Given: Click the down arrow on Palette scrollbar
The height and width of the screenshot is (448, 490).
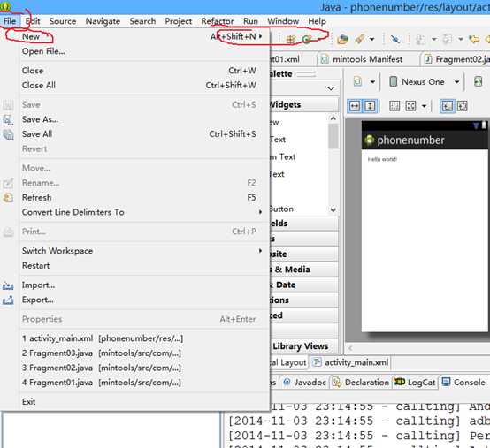Looking at the screenshot, I should point(333,209).
